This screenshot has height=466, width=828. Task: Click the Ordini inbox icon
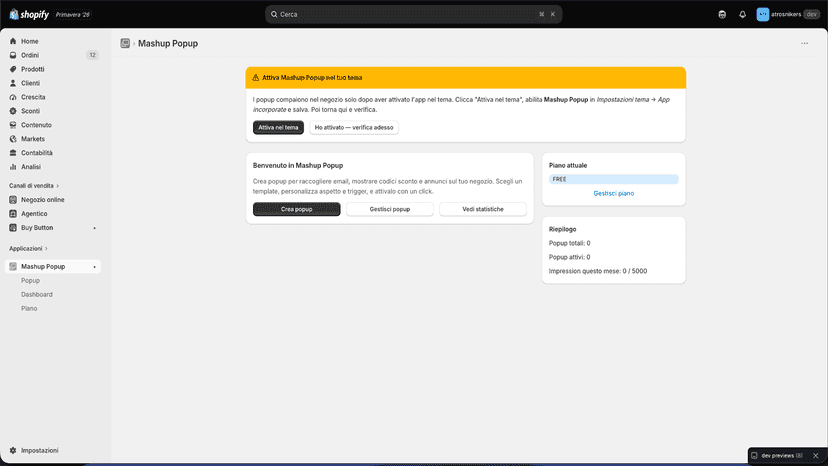13,55
